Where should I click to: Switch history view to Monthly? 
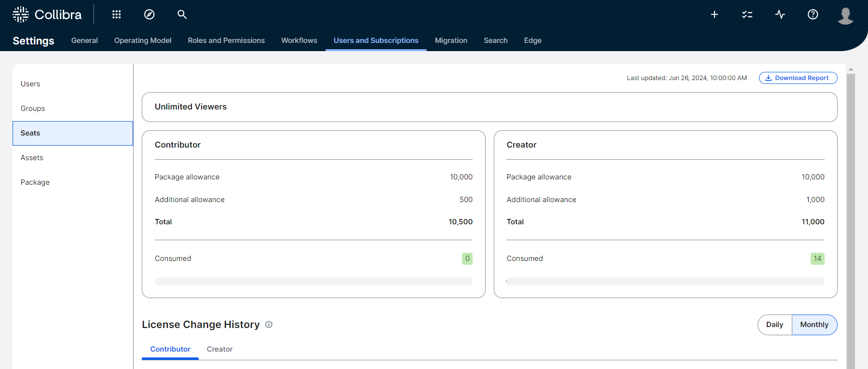(814, 325)
